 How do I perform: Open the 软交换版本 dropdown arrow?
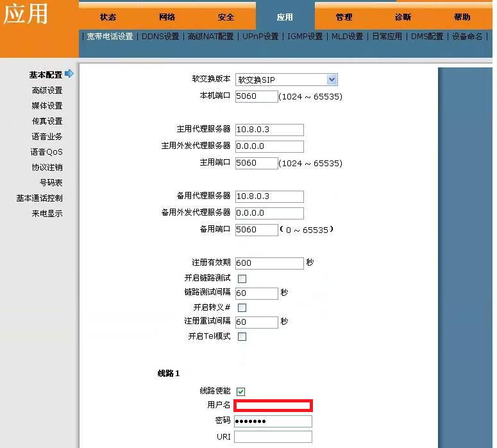click(x=332, y=80)
